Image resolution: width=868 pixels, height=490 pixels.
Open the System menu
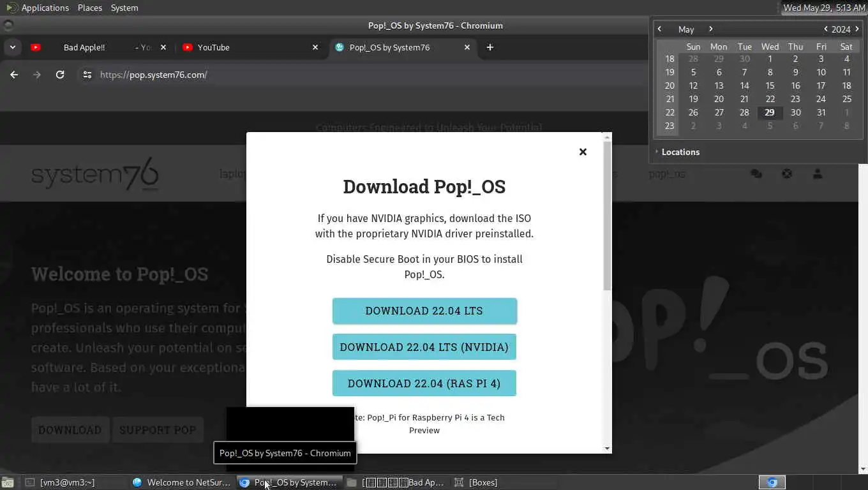pos(124,8)
